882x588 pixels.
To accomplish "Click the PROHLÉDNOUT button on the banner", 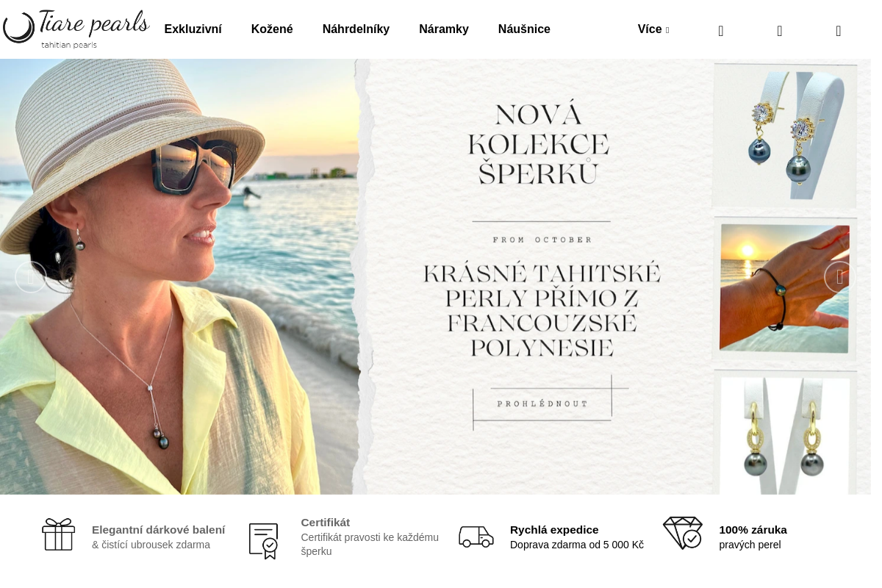I will [542, 404].
